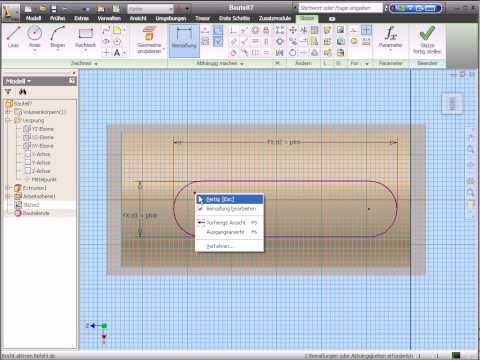Open the material combo box in title bar
Viewport: 480px width, 360px height.
[150, 9]
